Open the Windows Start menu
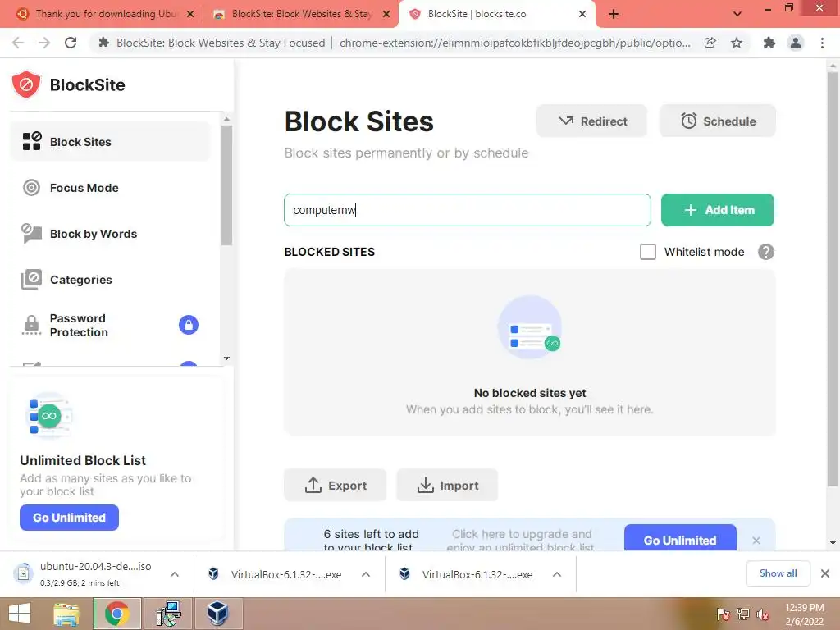 [x=20, y=614]
